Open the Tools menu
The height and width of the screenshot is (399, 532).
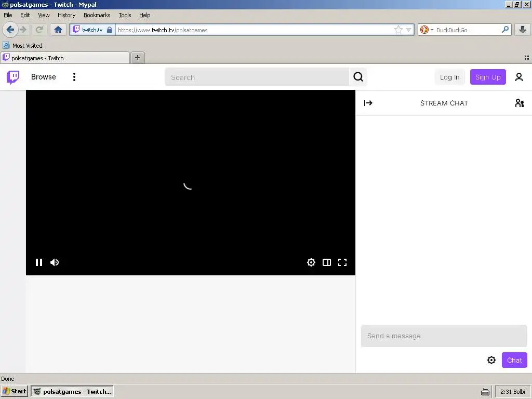(x=125, y=15)
